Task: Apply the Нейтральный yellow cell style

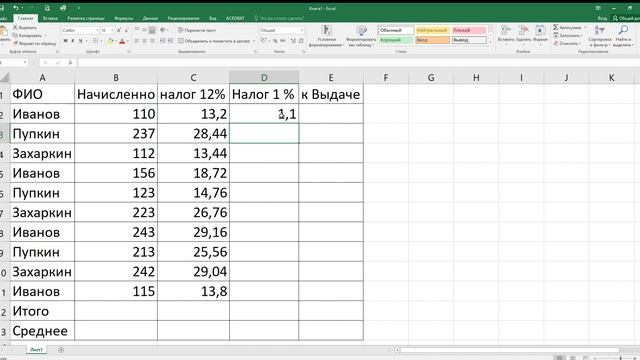Action: click(x=432, y=30)
